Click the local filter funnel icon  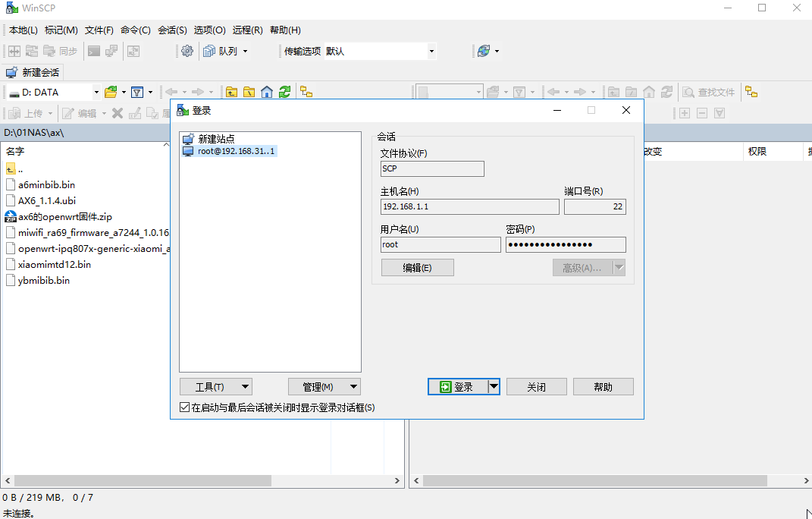[x=136, y=93]
